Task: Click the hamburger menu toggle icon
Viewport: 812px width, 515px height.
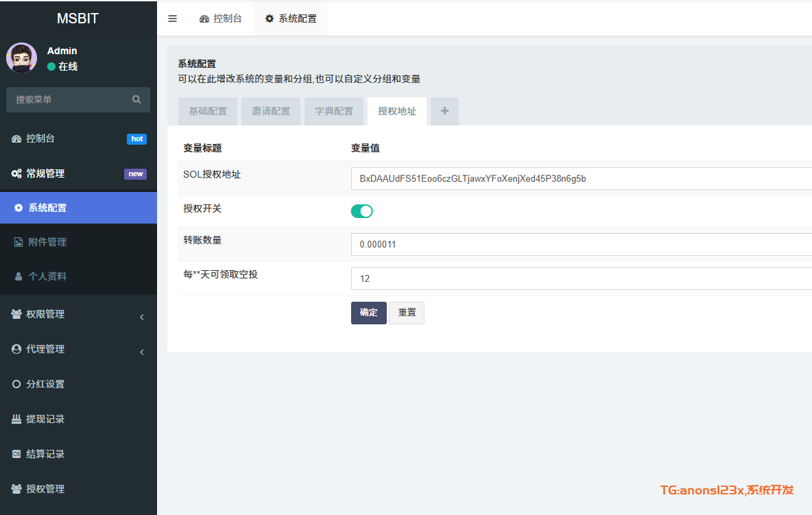Action: [x=173, y=19]
